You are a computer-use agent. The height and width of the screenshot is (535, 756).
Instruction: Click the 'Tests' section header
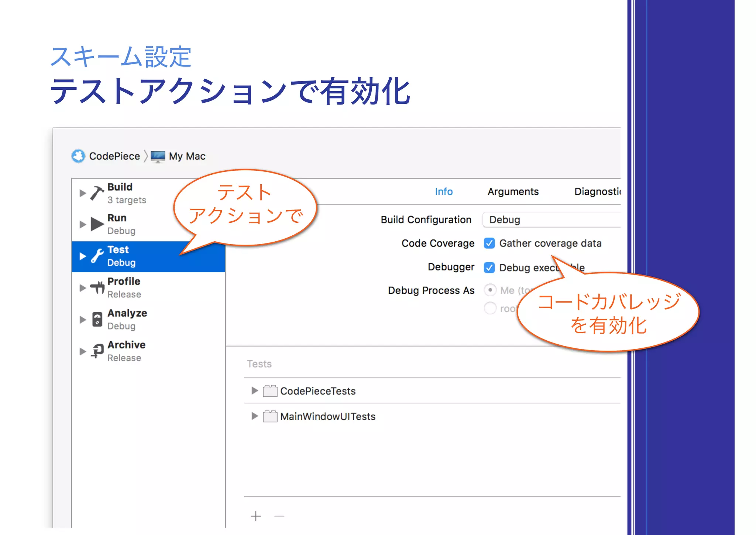(x=259, y=364)
